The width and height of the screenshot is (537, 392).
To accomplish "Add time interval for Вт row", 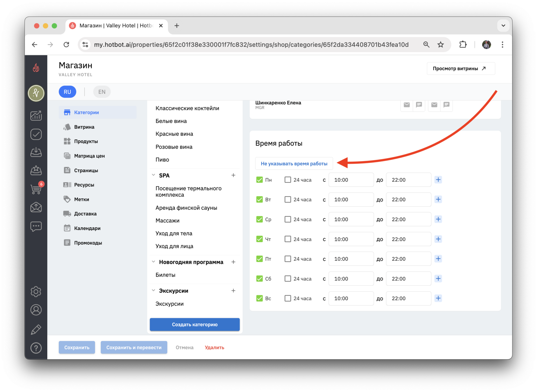I will tap(438, 199).
